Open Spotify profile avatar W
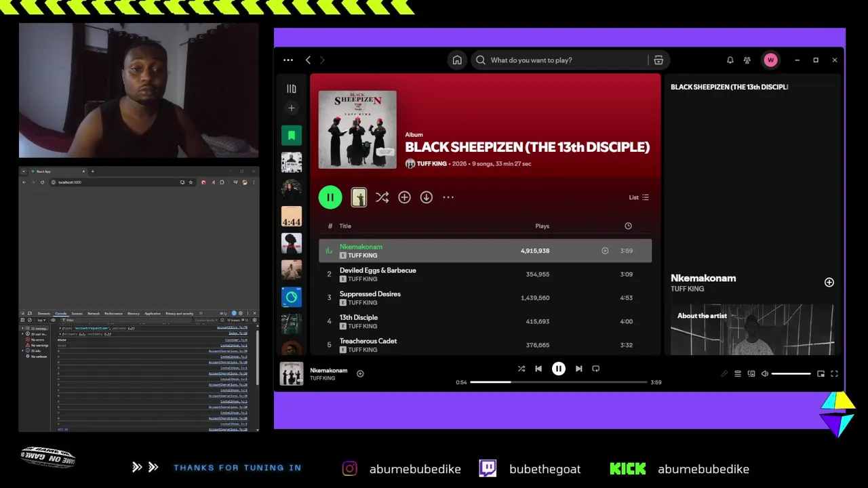 (x=770, y=60)
